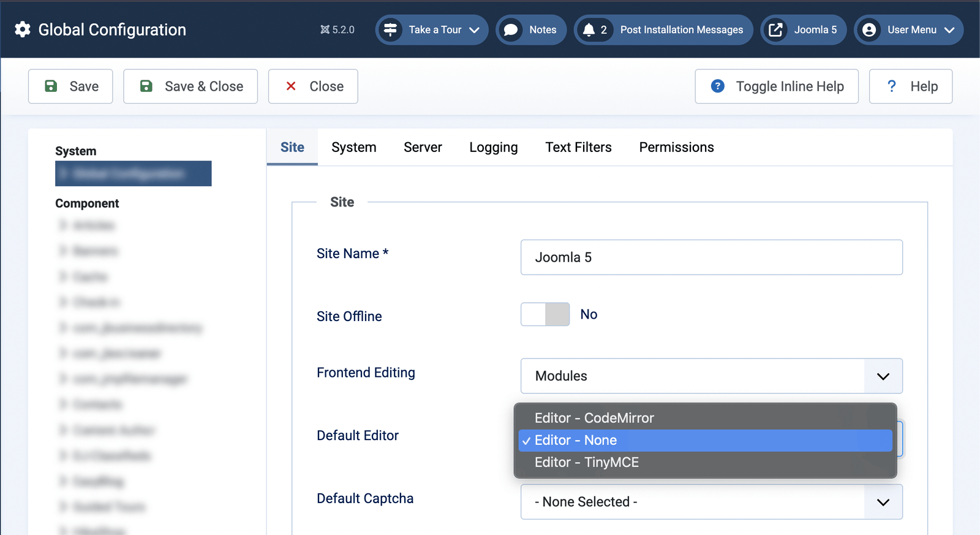Choose Editor - None option
This screenshot has width=980, height=535.
click(706, 440)
